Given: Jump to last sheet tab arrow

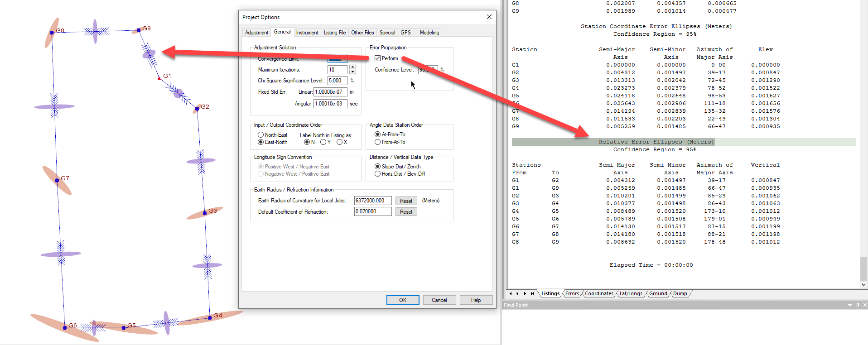Looking at the screenshot, I should tap(532, 293).
